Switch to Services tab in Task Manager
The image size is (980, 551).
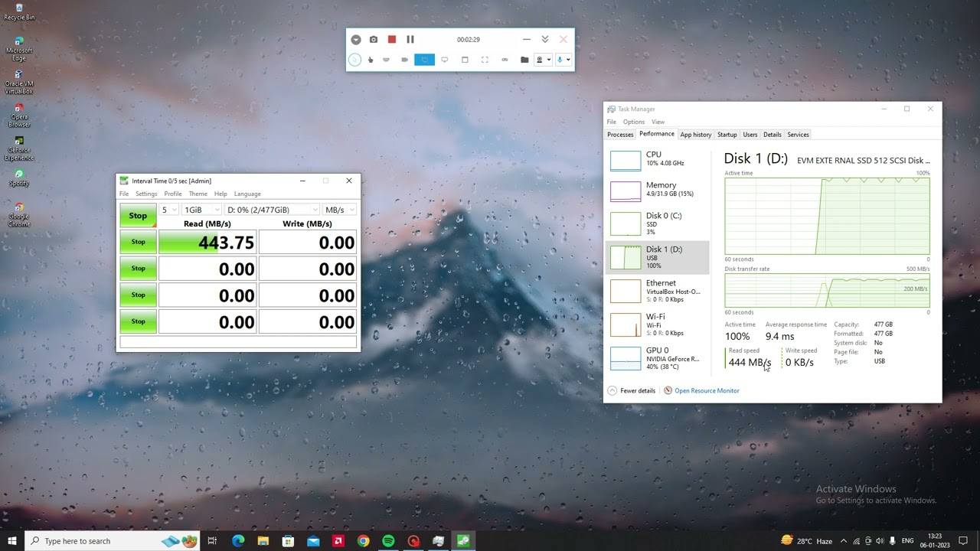click(x=799, y=135)
